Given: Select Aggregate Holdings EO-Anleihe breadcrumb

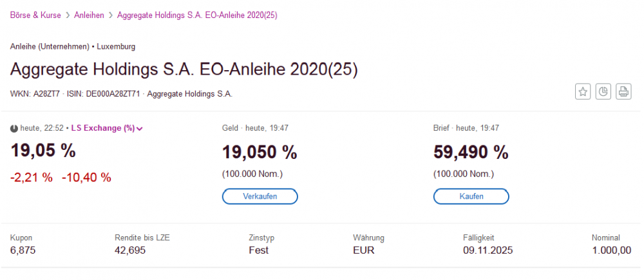Looking at the screenshot, I should [x=197, y=15].
